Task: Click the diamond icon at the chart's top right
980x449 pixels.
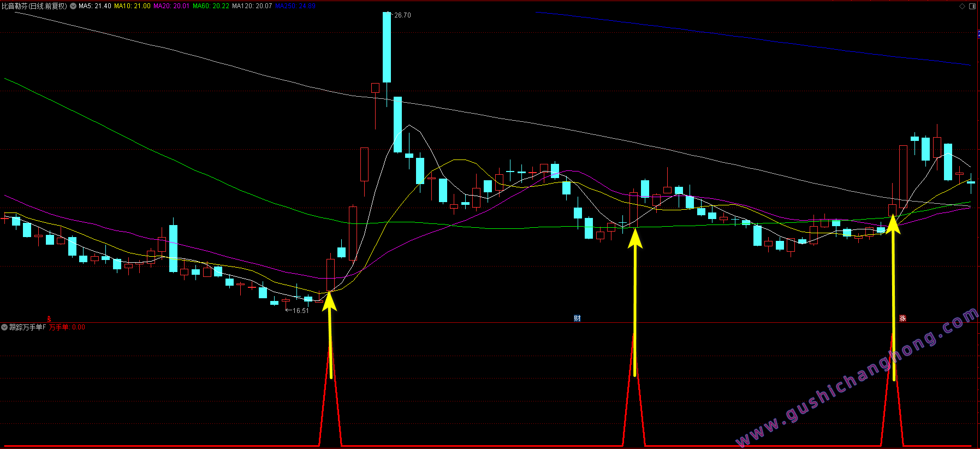Action: [x=962, y=6]
